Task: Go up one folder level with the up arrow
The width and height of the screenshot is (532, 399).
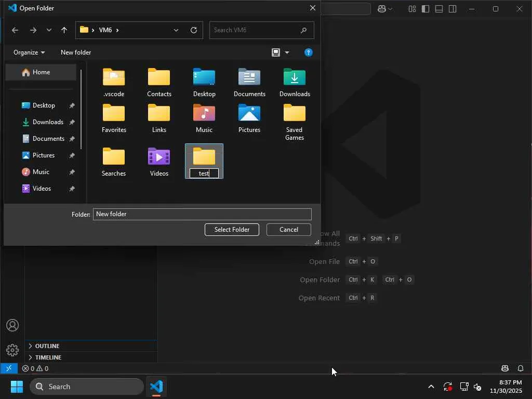Action: [64, 30]
